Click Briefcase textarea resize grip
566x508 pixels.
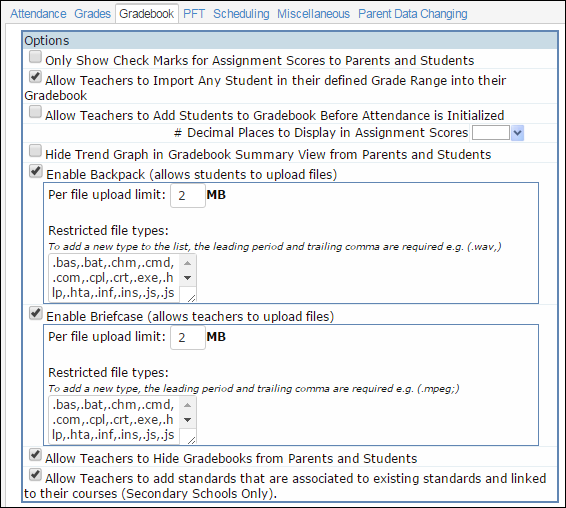pyautogui.click(x=191, y=440)
